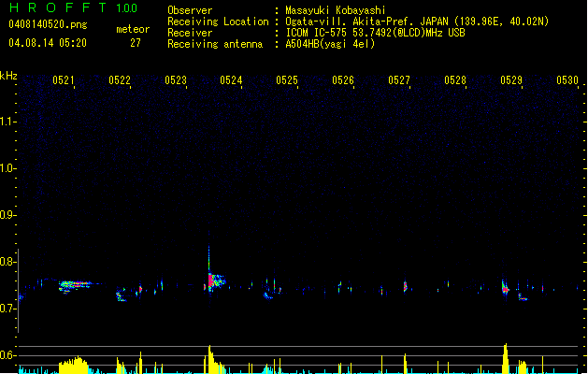Click receiver value ICOM IC-575 53.7492 MHz
The image size is (588, 374).
(x=375, y=33)
